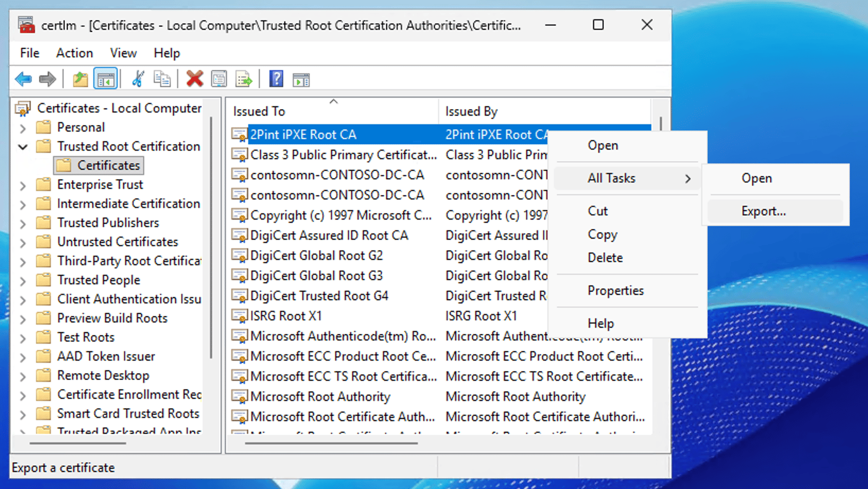Click the Back arrow toolbar icon

(x=23, y=80)
